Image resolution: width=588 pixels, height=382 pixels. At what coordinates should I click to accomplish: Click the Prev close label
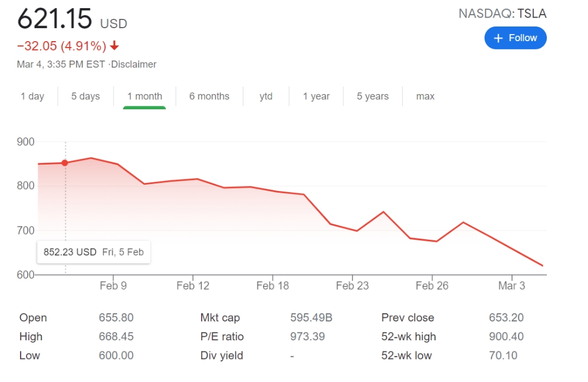407,318
